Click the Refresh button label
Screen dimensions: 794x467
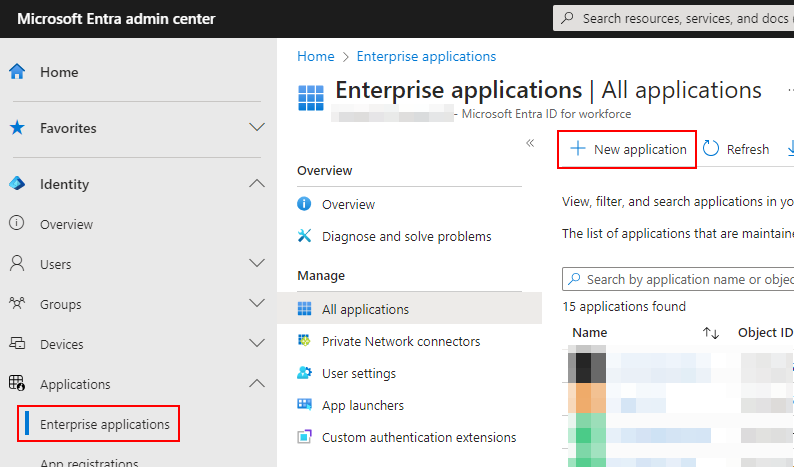[x=747, y=149]
